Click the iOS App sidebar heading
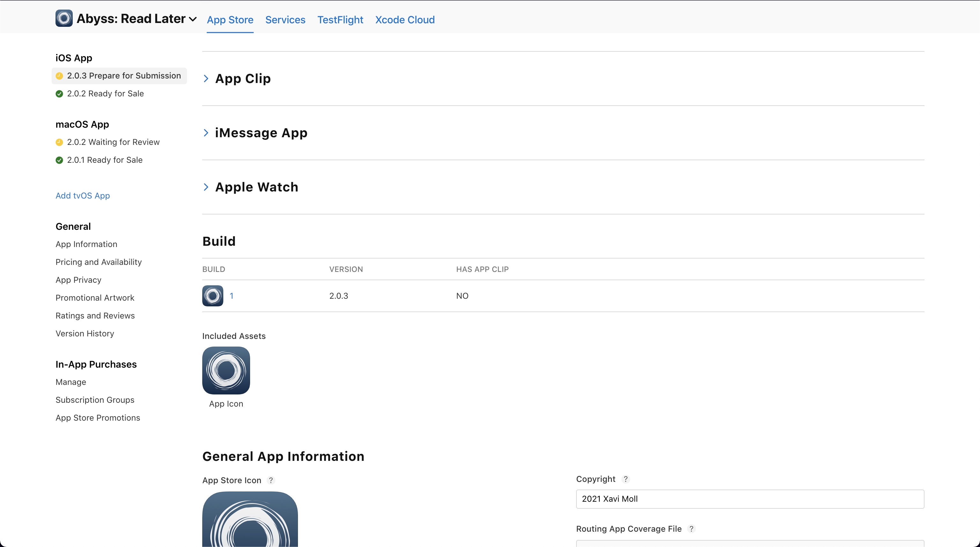The height and width of the screenshot is (547, 980). tap(74, 58)
